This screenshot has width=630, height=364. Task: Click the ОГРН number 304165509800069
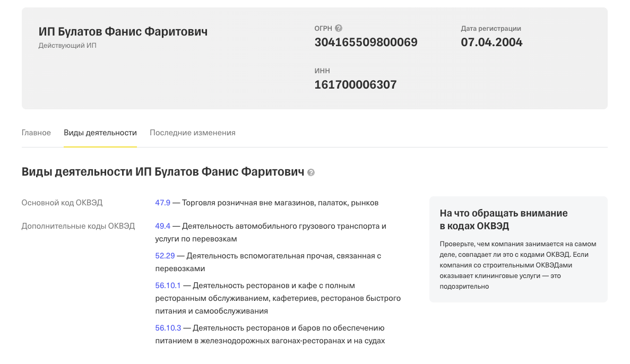point(366,42)
